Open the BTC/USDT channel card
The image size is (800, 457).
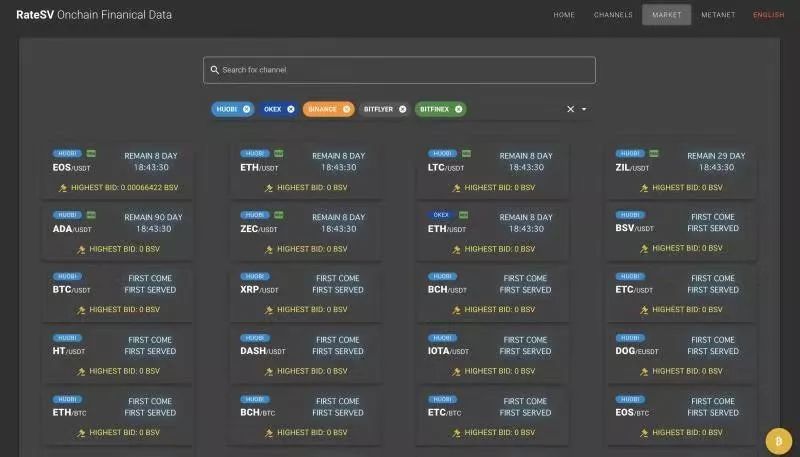(118, 294)
